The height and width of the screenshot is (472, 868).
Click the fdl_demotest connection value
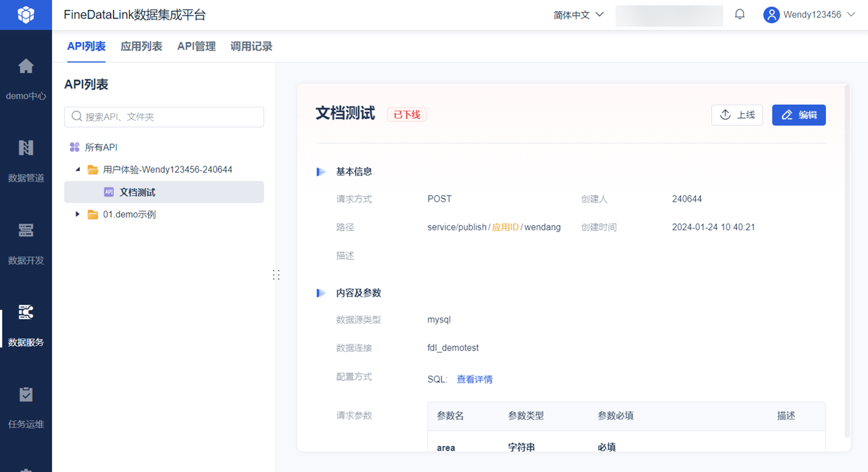pyautogui.click(x=453, y=348)
